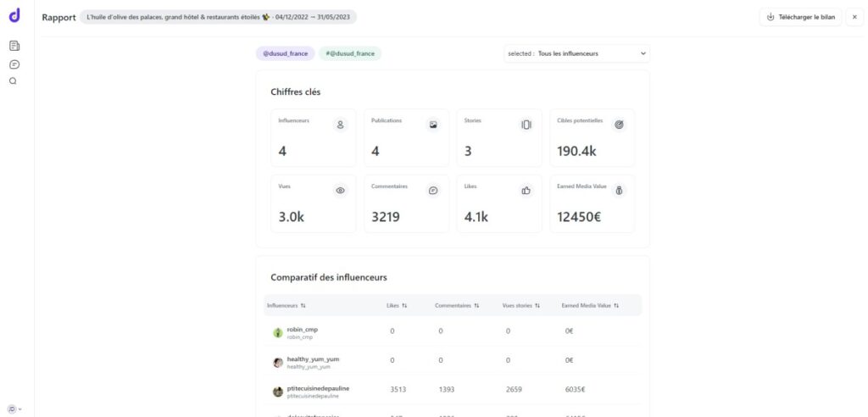Click the app logo in the sidebar
Image resolution: width=868 pixels, height=417 pixels.
point(14,15)
